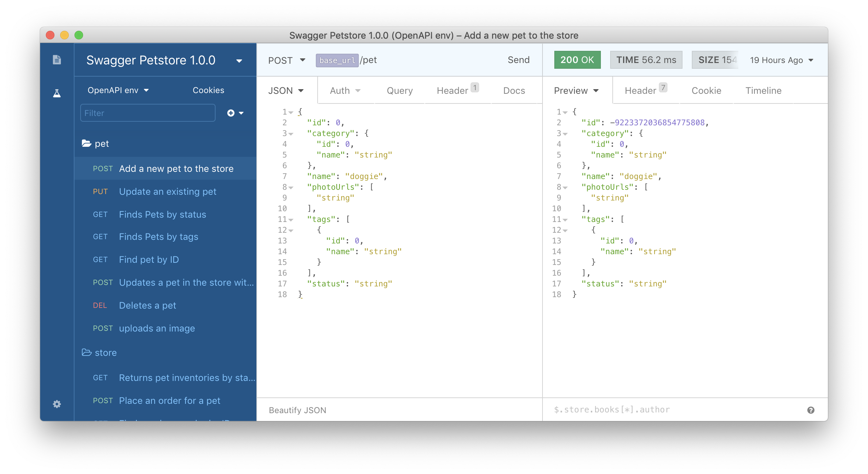Expand the OpenAPI env dropdown
Screen dimensions: 868x474
point(118,90)
